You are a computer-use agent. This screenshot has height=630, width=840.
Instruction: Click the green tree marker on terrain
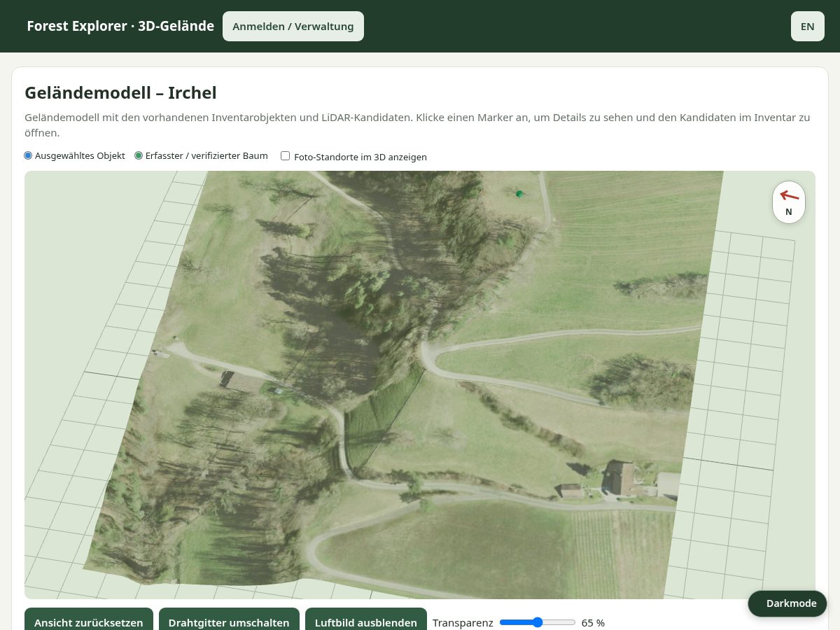519,194
